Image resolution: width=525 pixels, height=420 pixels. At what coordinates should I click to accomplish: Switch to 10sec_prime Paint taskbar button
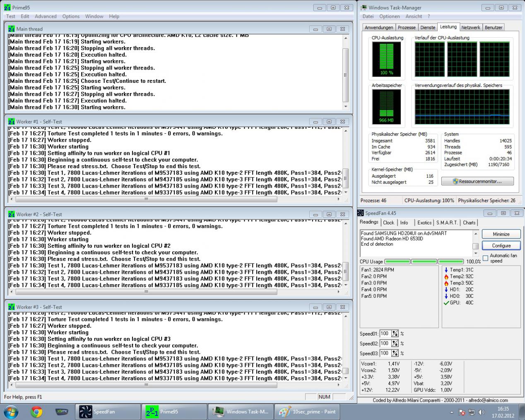click(307, 412)
